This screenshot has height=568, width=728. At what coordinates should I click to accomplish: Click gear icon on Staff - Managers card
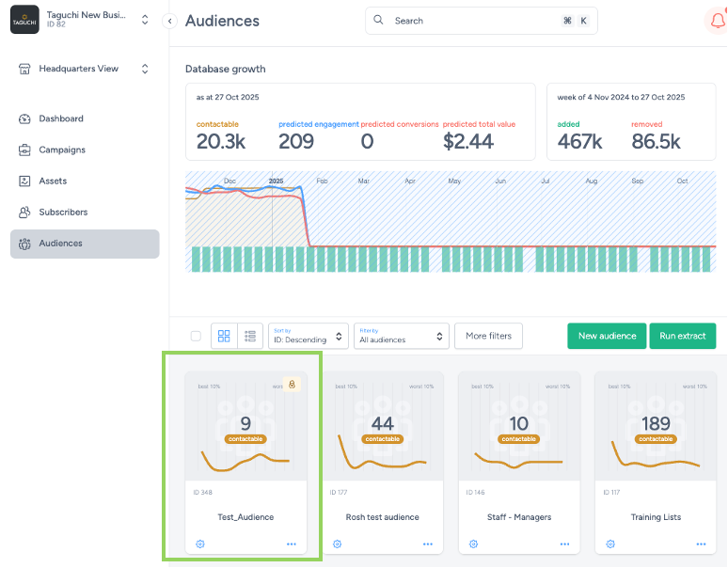pos(473,544)
